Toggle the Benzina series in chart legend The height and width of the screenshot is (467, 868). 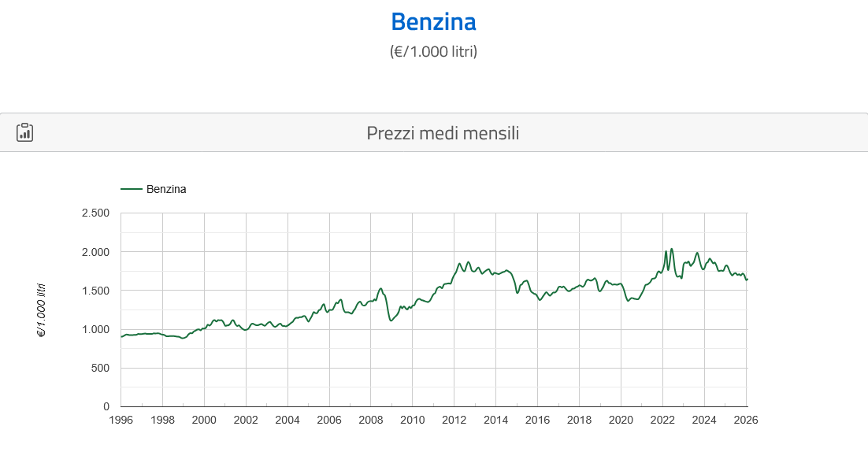tap(166, 189)
